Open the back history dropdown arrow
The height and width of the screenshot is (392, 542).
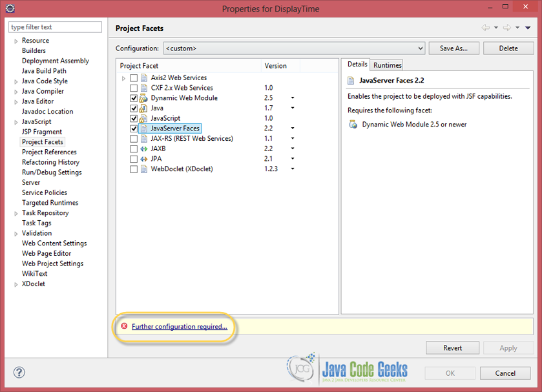click(496, 28)
